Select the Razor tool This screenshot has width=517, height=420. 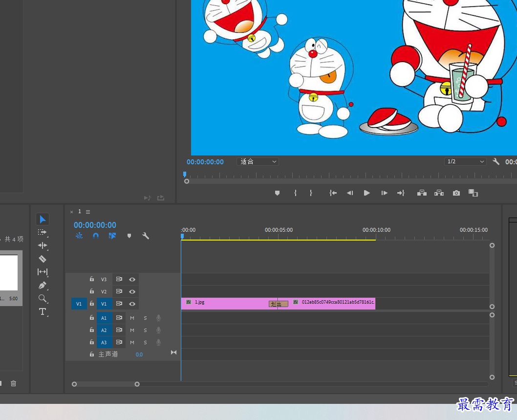pos(43,259)
